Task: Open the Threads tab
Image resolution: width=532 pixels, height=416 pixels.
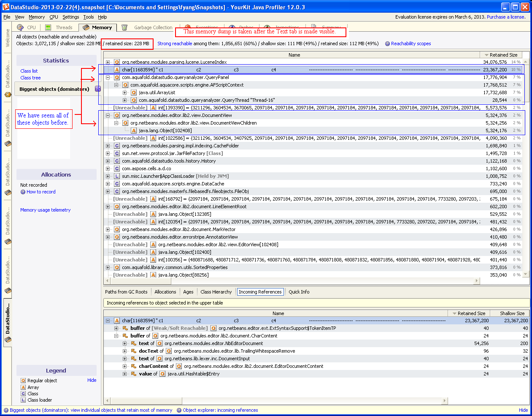Action: (x=59, y=27)
